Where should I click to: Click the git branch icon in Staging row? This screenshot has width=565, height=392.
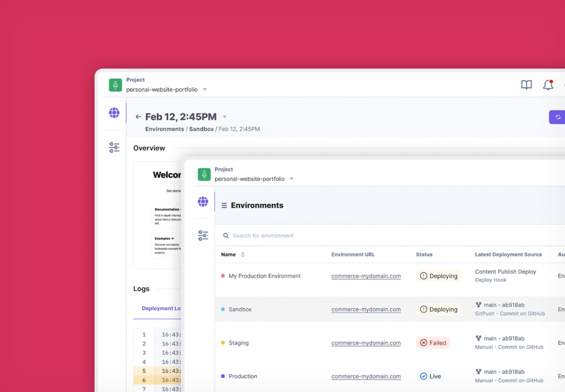479,338
